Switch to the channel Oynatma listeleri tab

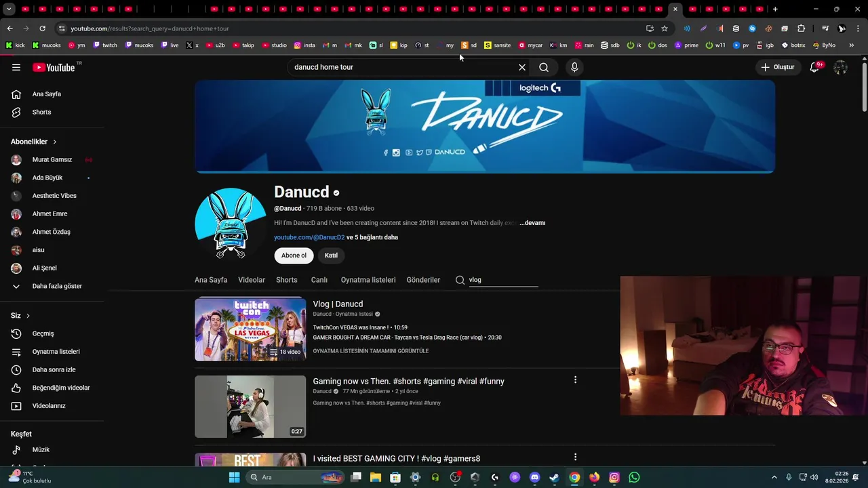click(x=368, y=280)
